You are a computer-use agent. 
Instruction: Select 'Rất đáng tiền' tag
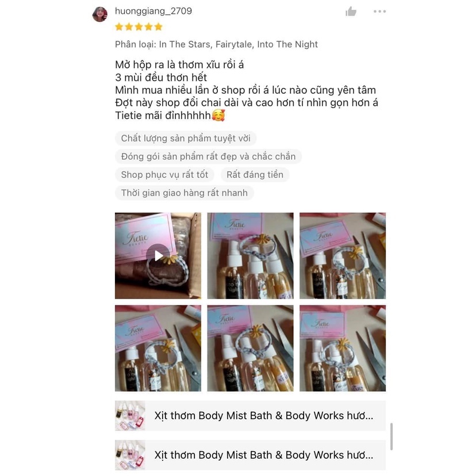coord(255,175)
